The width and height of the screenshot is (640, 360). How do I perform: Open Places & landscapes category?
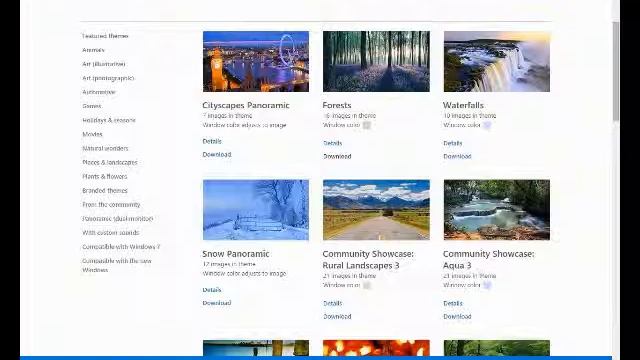(110, 162)
